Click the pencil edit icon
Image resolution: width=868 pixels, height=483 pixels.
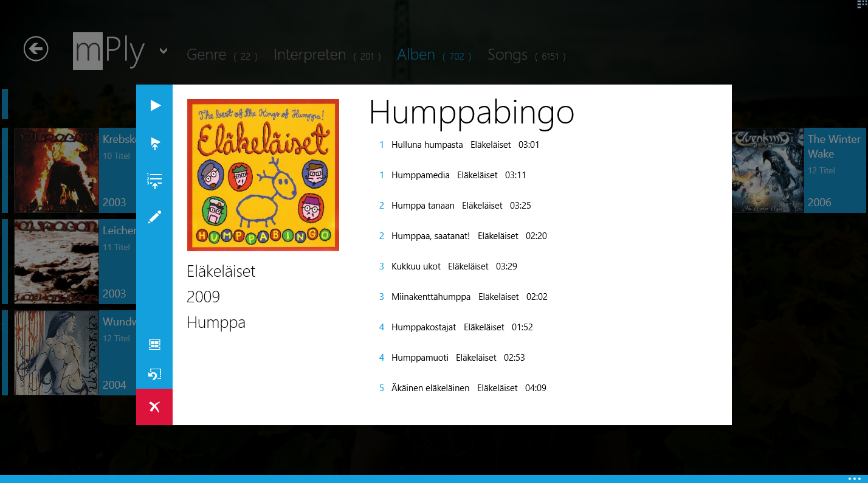[x=155, y=217]
